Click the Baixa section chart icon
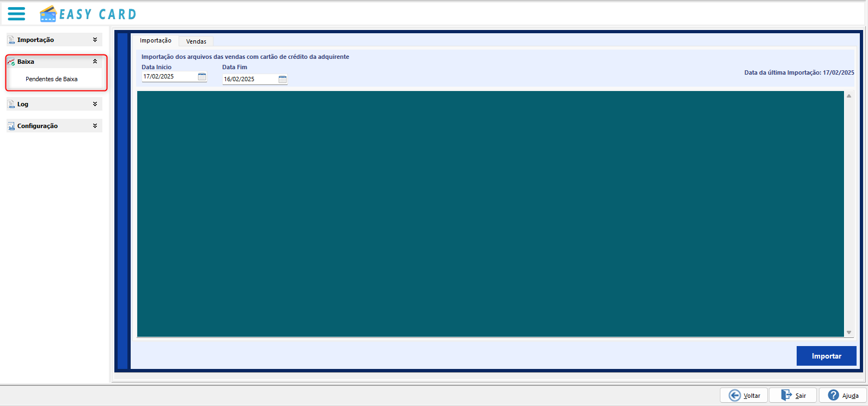The image size is (868, 406). [11, 62]
